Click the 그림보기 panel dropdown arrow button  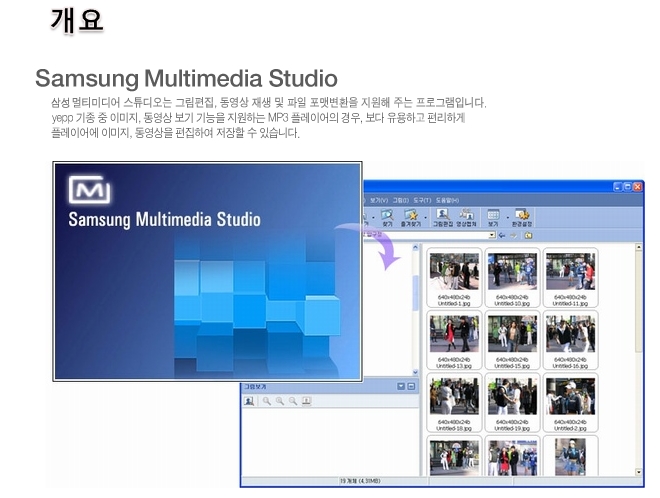tap(401, 386)
